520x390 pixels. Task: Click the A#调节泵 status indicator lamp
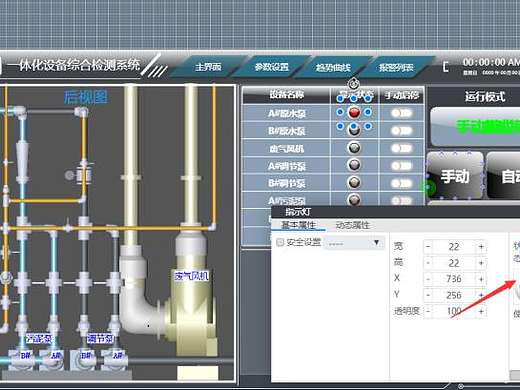coord(354,165)
